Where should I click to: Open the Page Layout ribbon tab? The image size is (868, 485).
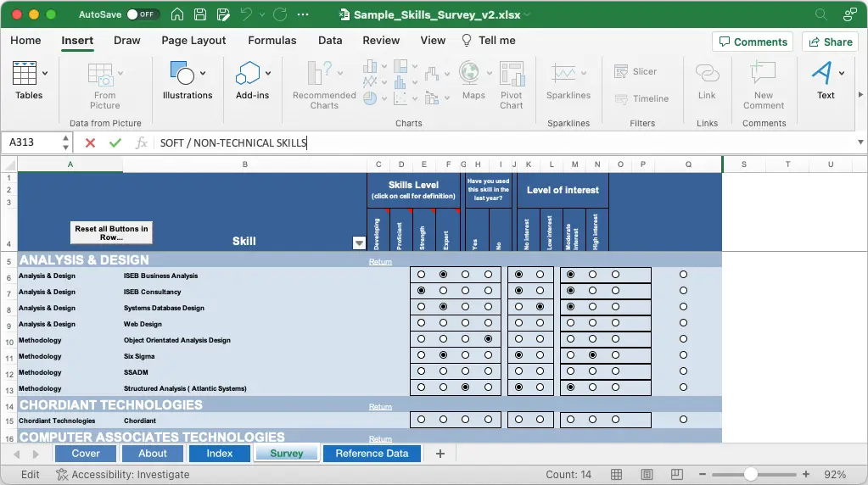point(193,41)
